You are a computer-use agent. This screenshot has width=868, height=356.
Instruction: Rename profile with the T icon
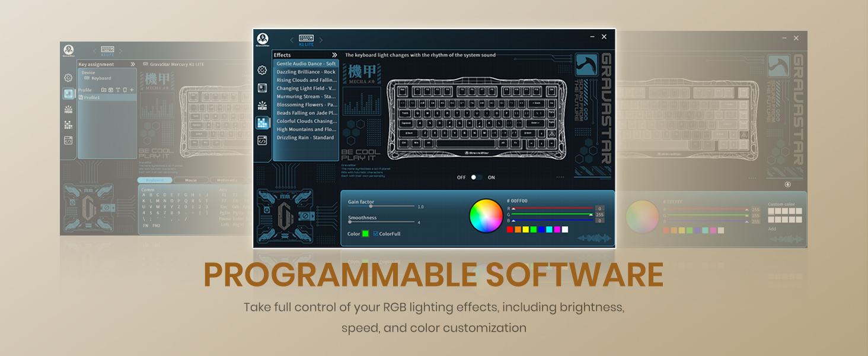117,90
